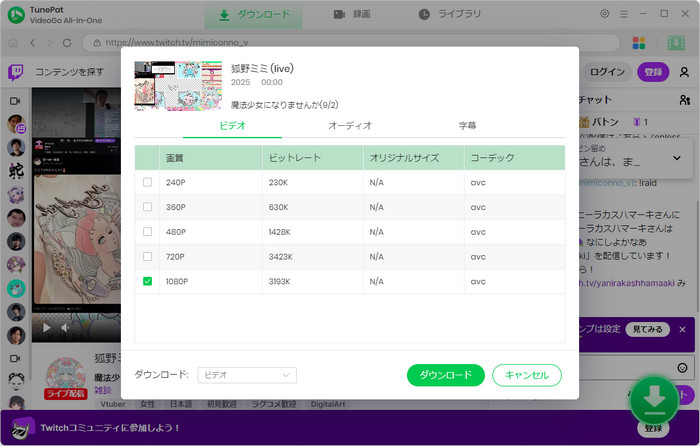Click the green download queue icon in toolbar
Viewport: 700px width, 446px height.
coord(676,43)
